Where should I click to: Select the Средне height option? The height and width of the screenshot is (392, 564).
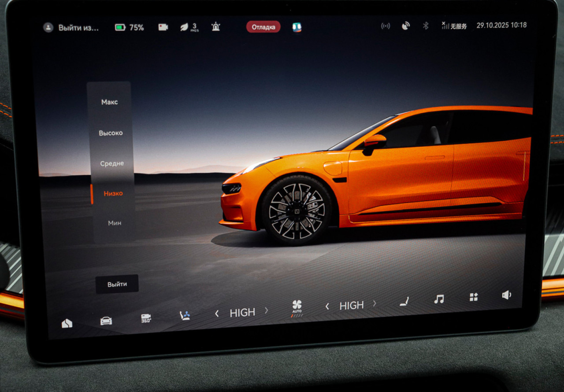pyautogui.click(x=112, y=163)
